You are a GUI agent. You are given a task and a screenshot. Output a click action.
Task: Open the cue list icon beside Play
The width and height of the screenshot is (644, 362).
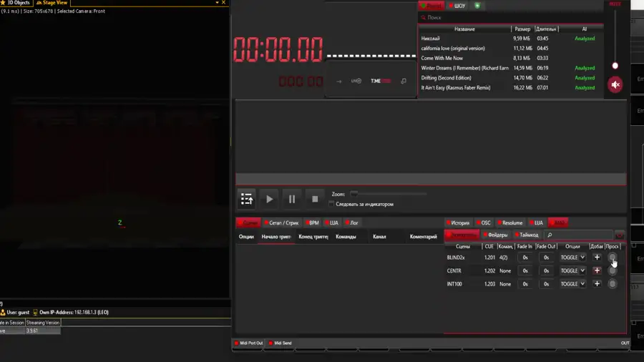[x=246, y=199]
